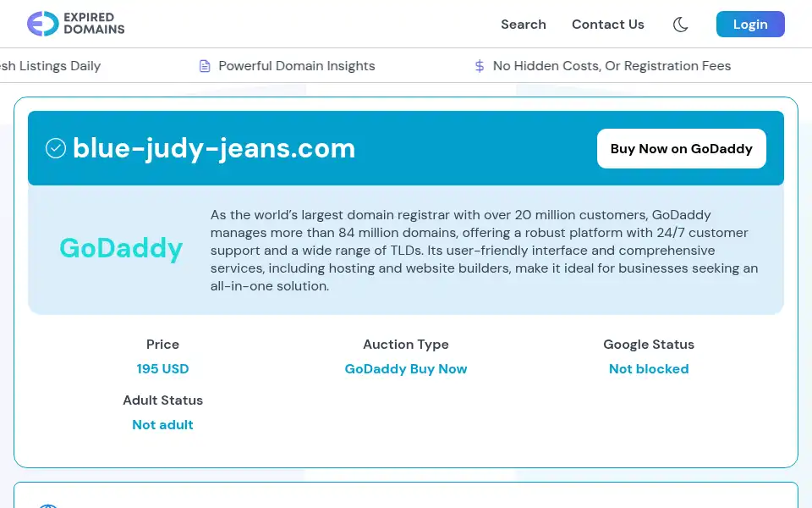Click Buy Now on GoDaddy button
Viewport: 812px width, 508px height.
[682, 149]
